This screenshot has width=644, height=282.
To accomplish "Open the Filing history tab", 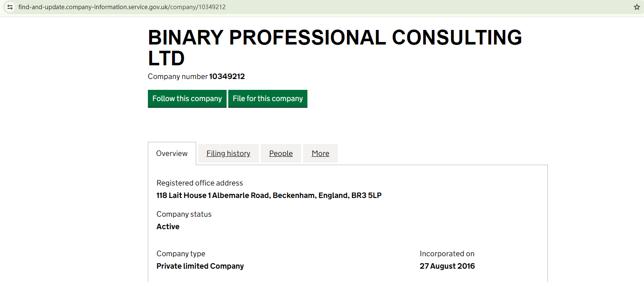I will click(x=228, y=153).
